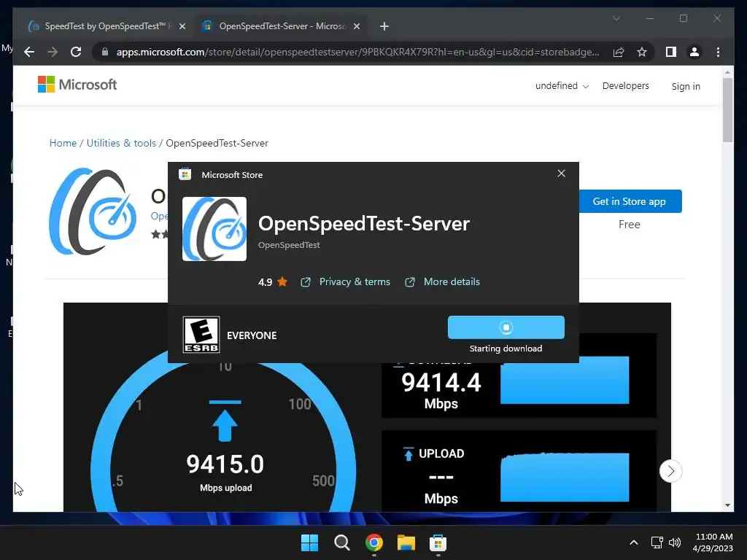Reload the current page
The width and height of the screenshot is (747, 560).
[76, 52]
